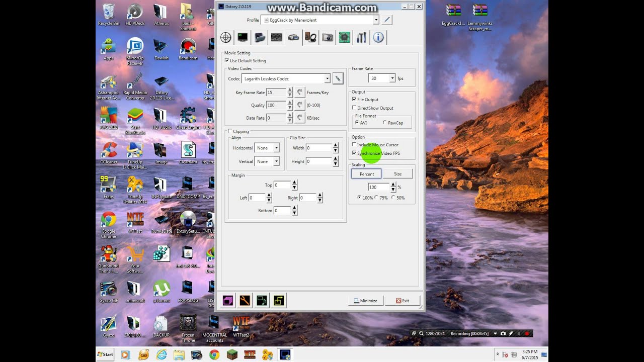The image size is (644, 362).
Task: Click the yellow export icon at Dxtory bottom
Action: 279,301
